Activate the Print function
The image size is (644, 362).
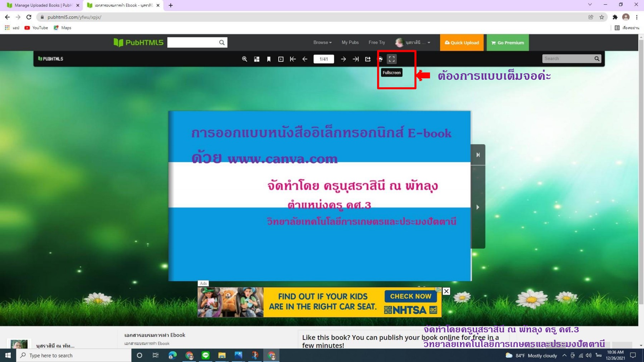(380, 59)
